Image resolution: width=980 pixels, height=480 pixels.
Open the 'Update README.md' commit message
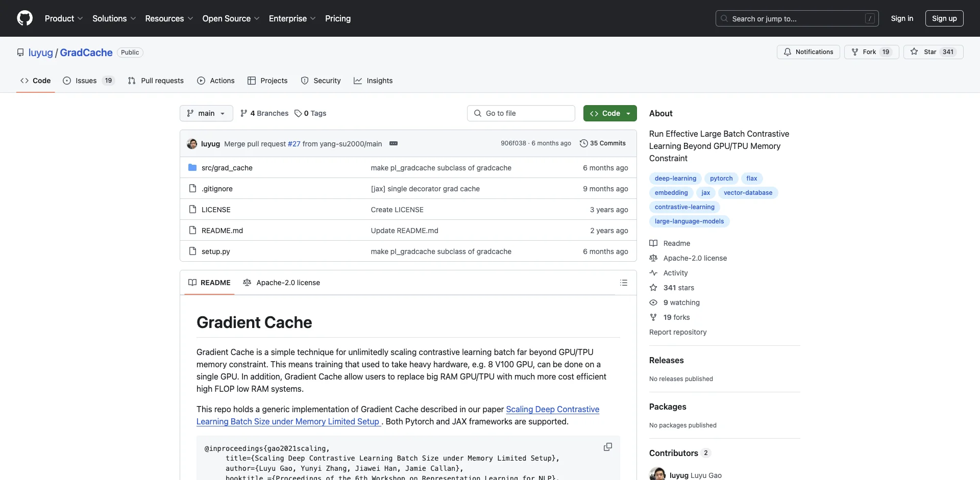(x=405, y=231)
